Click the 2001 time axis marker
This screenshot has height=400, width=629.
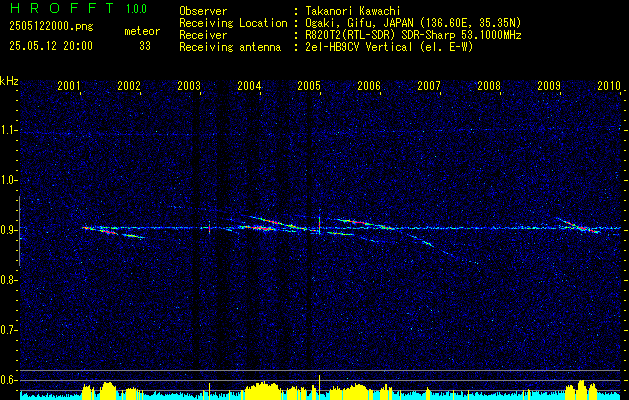(x=69, y=85)
